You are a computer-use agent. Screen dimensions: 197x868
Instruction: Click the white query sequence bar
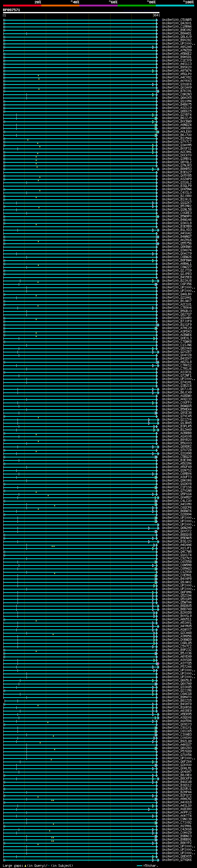click(x=81, y=12)
